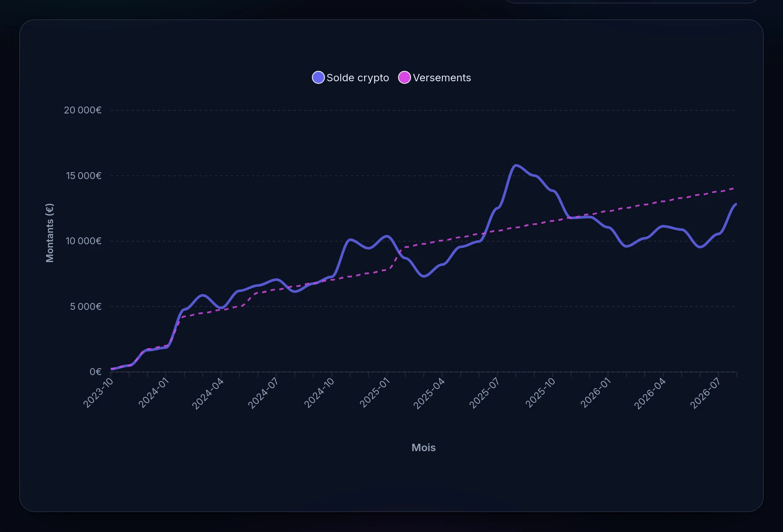Click the Solde crypto peak above 15 000€
783x532 pixels.
(x=516, y=165)
